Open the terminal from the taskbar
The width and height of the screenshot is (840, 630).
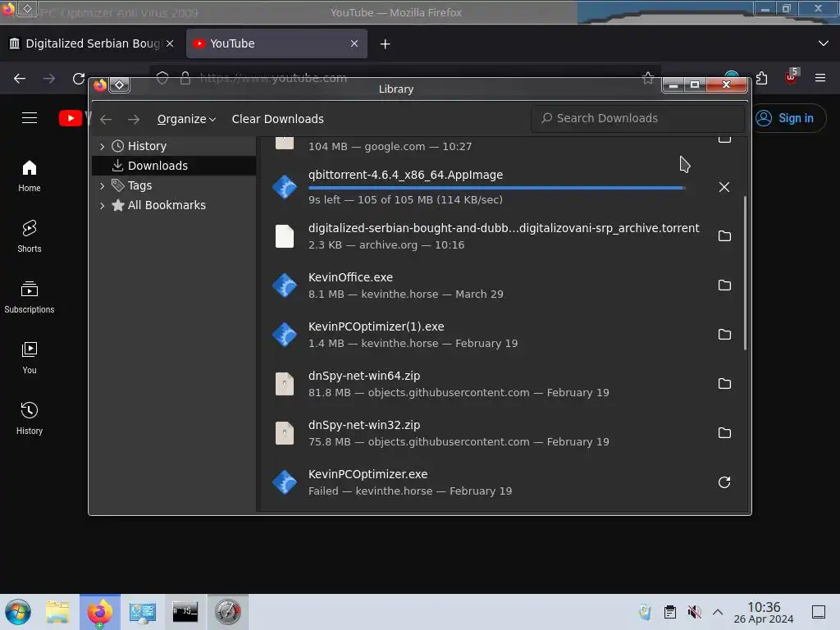click(x=185, y=612)
